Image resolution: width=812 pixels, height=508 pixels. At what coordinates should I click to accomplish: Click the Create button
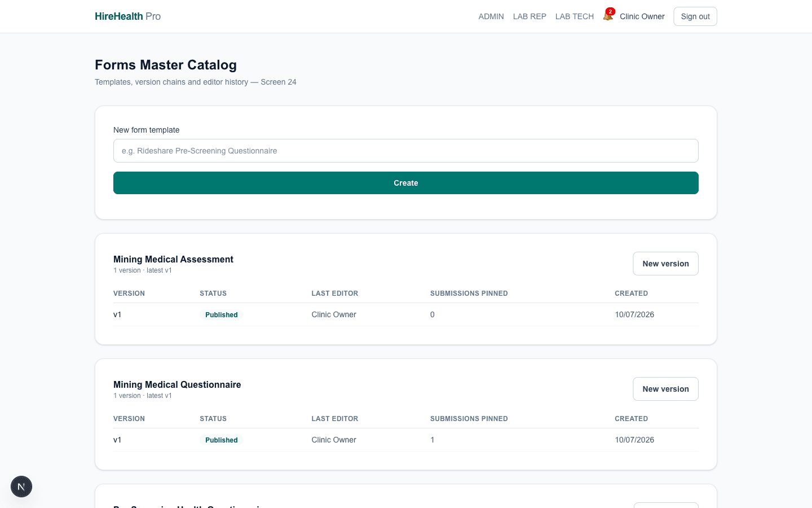pos(406,183)
